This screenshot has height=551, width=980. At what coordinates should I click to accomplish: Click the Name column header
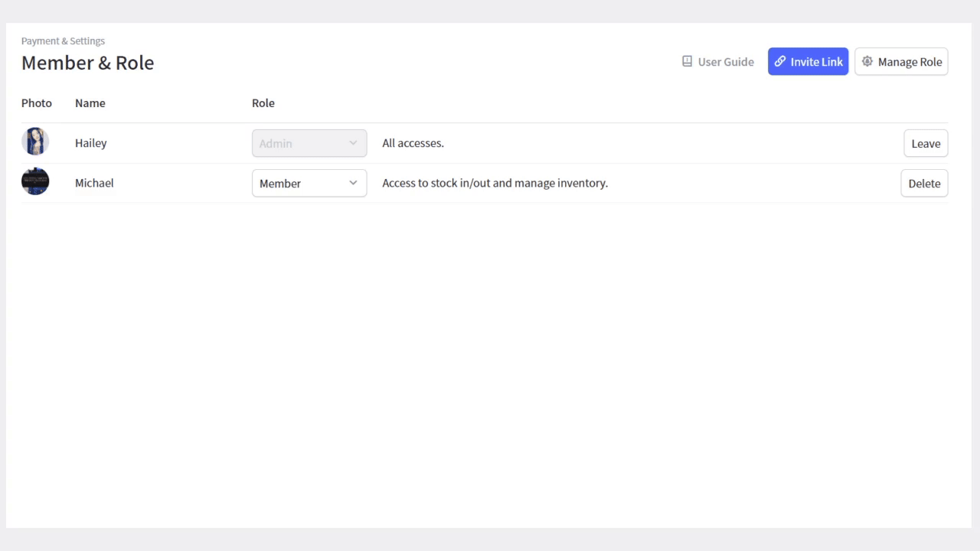click(x=90, y=103)
